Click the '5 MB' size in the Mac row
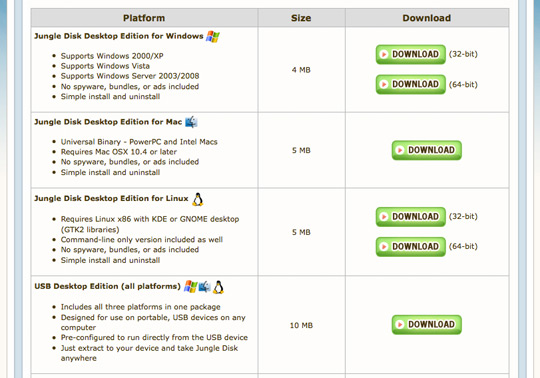 301,150
